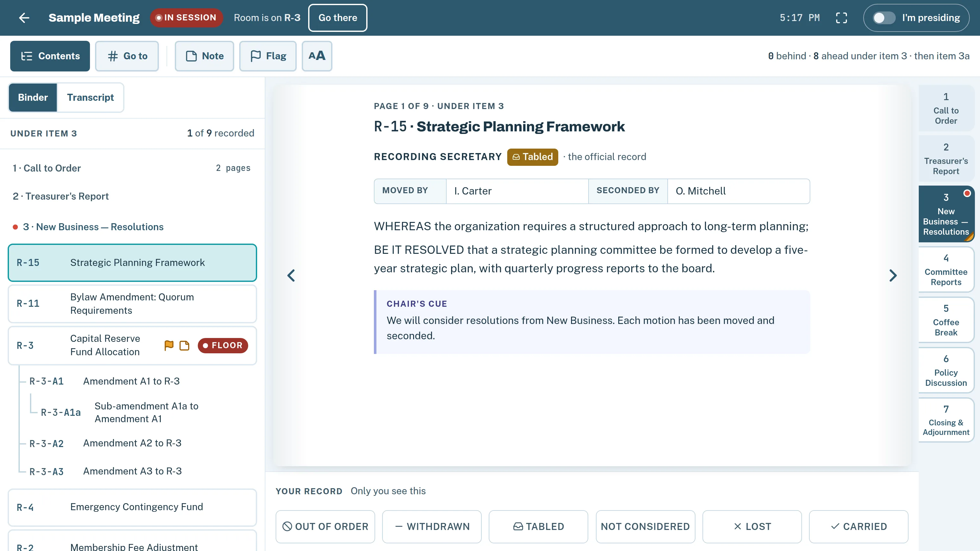Viewport: 980px width, 551px height.
Task: Add a Note
Action: [x=204, y=56]
